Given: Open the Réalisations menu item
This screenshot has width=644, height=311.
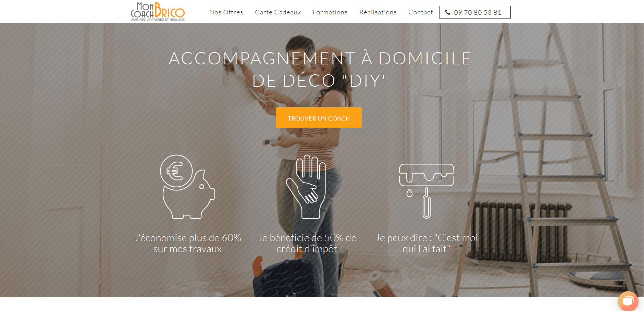Looking at the screenshot, I should (x=378, y=12).
